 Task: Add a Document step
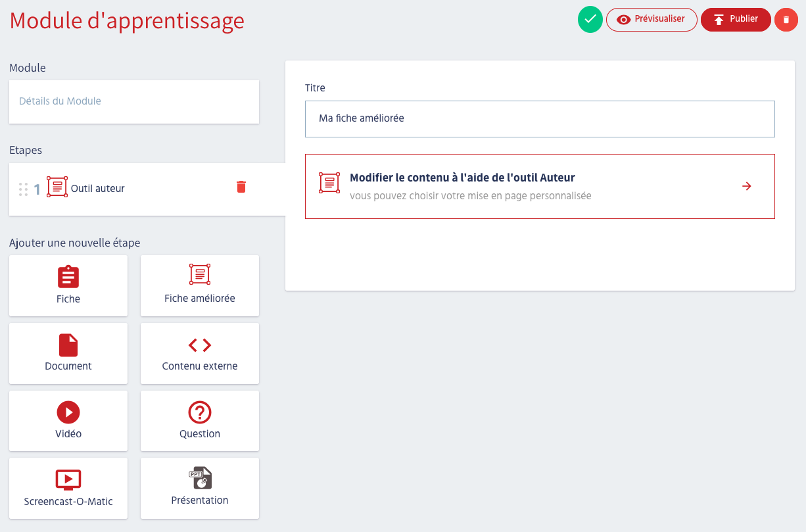click(68, 353)
